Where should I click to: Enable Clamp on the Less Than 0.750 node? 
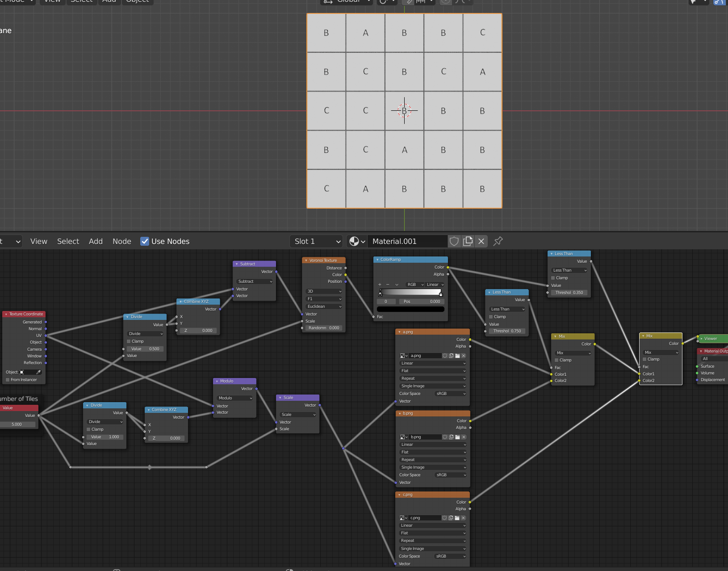(491, 317)
